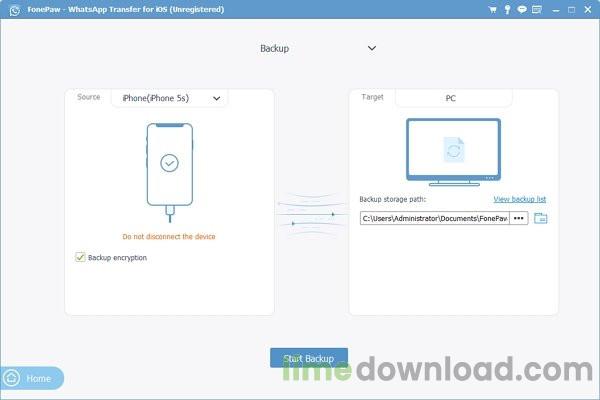Open the shopping cart purchase icon
600x400 pixels.
492,10
